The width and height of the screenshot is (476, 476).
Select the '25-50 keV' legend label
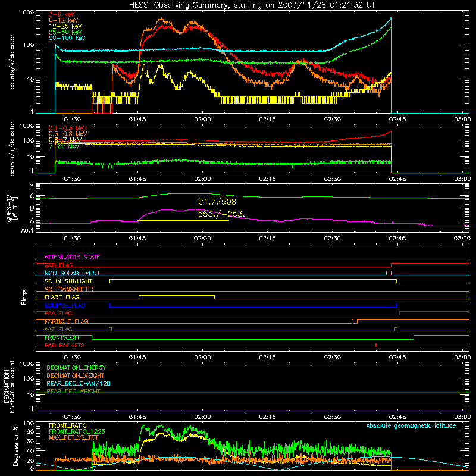coord(65,32)
